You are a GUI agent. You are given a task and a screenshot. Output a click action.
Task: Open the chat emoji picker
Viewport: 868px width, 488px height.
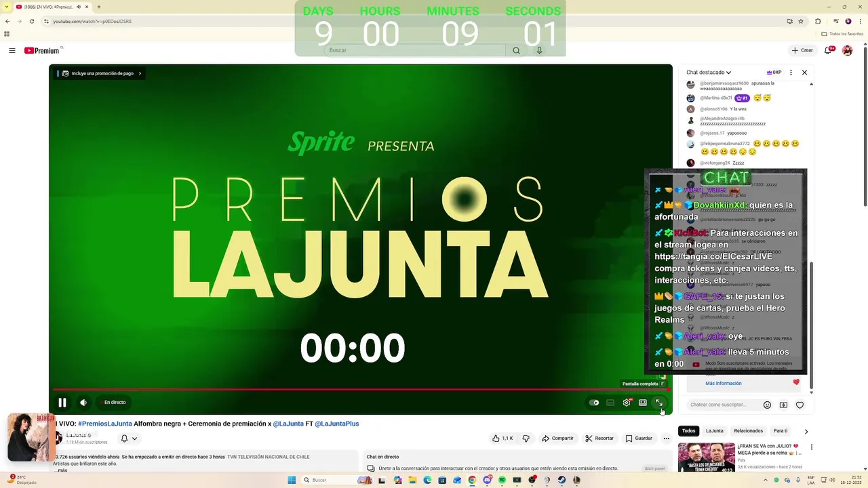coord(767,405)
